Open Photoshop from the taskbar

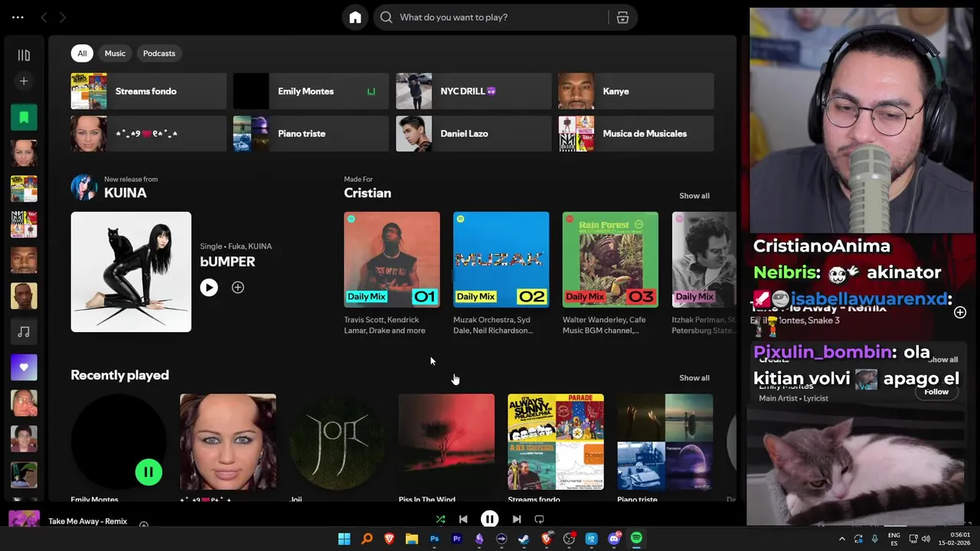(434, 539)
